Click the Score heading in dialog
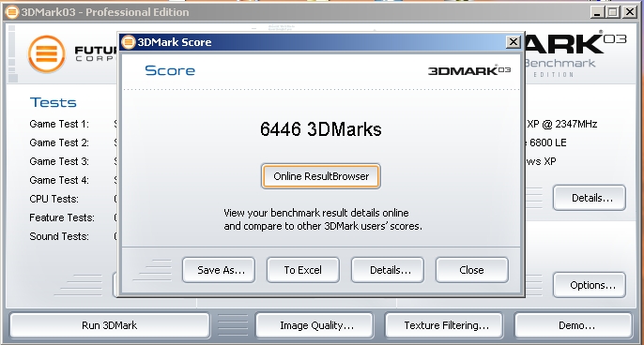 [x=170, y=70]
